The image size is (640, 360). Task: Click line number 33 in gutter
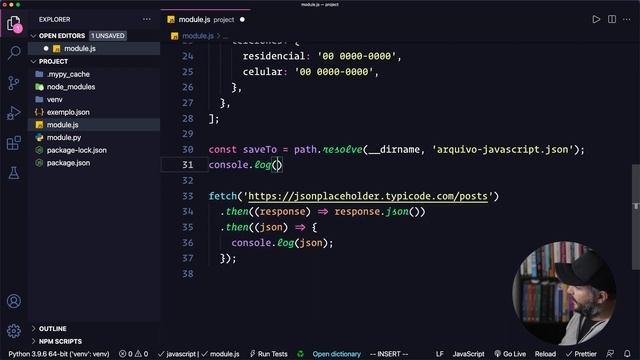187,196
